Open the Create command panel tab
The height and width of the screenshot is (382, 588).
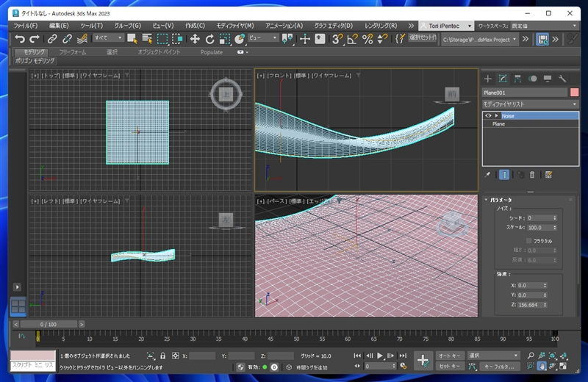click(488, 79)
